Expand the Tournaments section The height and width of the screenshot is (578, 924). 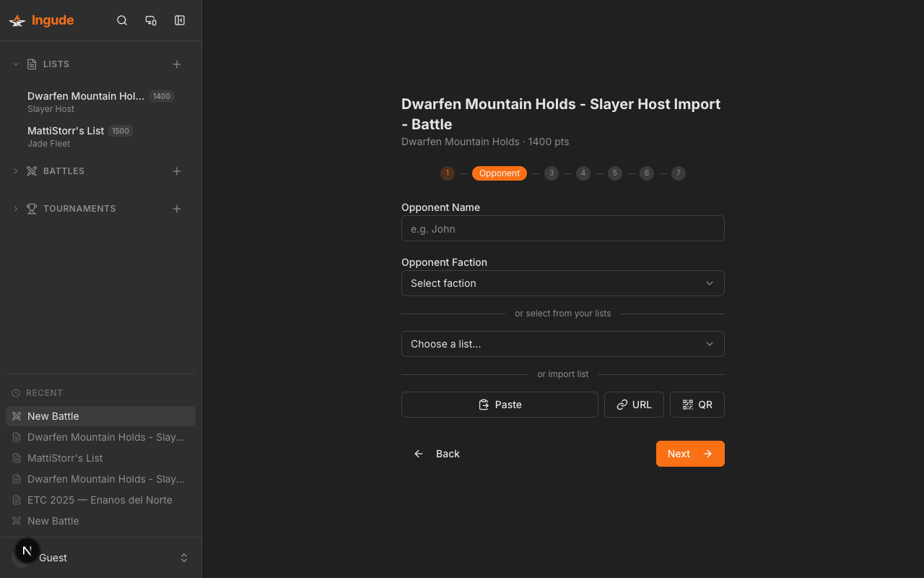coord(16,209)
